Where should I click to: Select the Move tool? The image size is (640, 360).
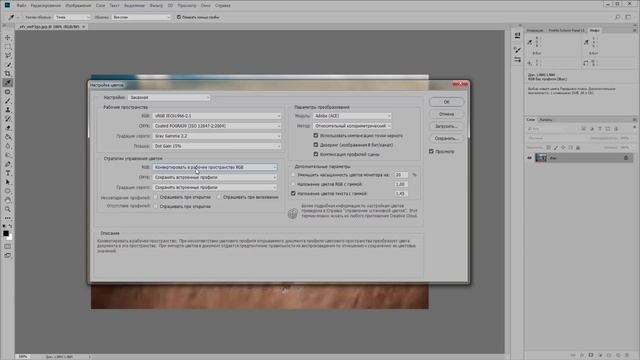pos(8,38)
